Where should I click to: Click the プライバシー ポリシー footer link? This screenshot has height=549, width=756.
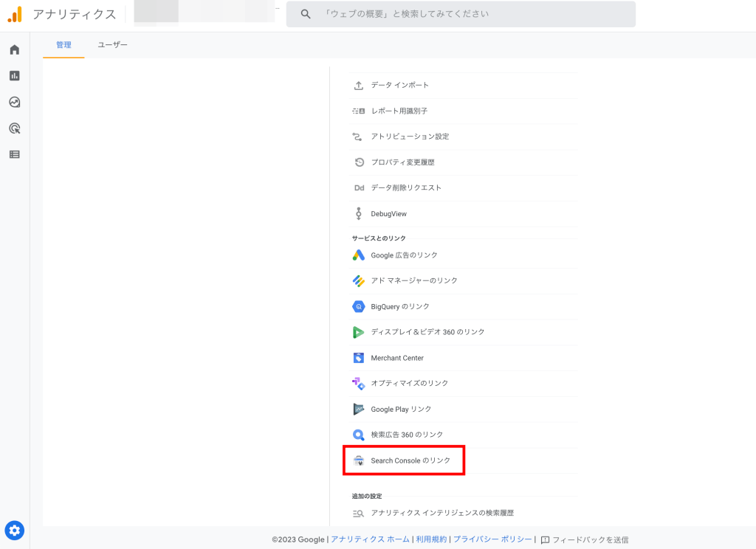492,539
